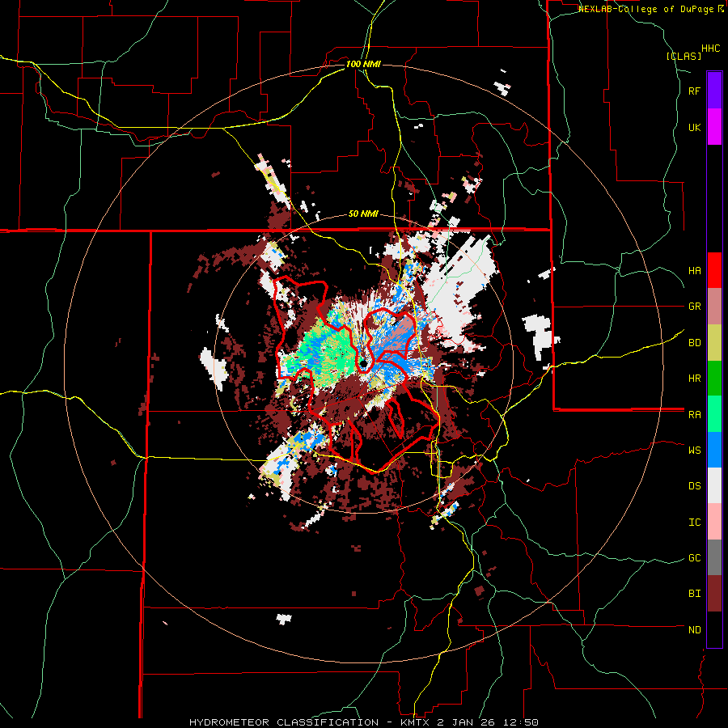Click the IC legend label
The image size is (728, 728).
pos(694,523)
